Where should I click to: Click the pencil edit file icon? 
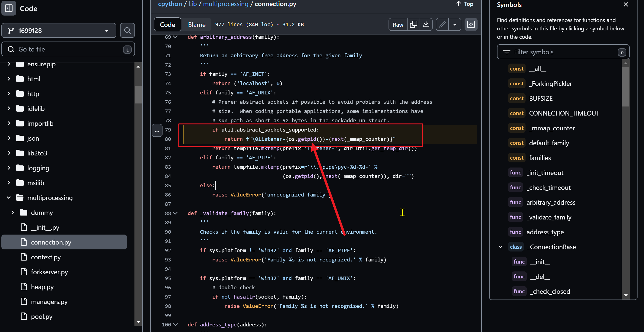[x=442, y=24]
